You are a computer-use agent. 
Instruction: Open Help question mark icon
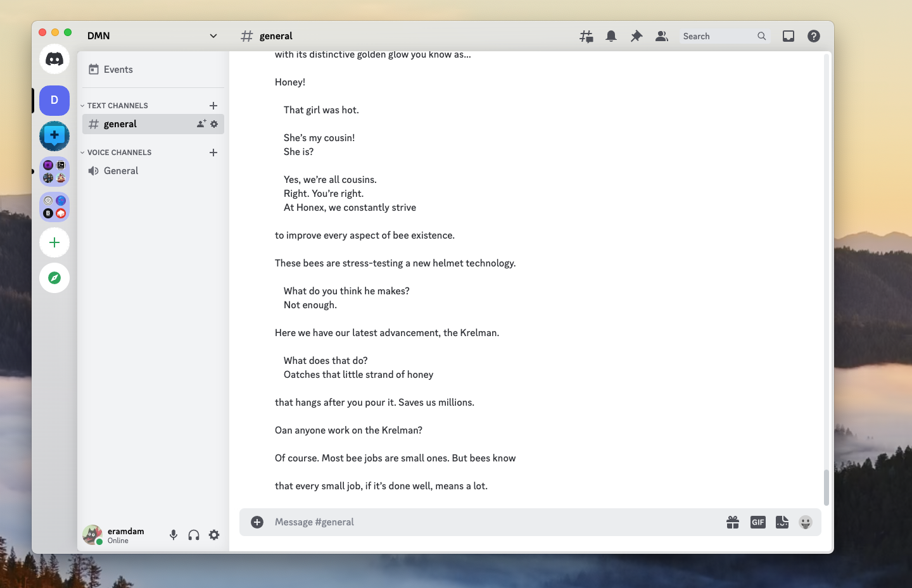click(814, 37)
